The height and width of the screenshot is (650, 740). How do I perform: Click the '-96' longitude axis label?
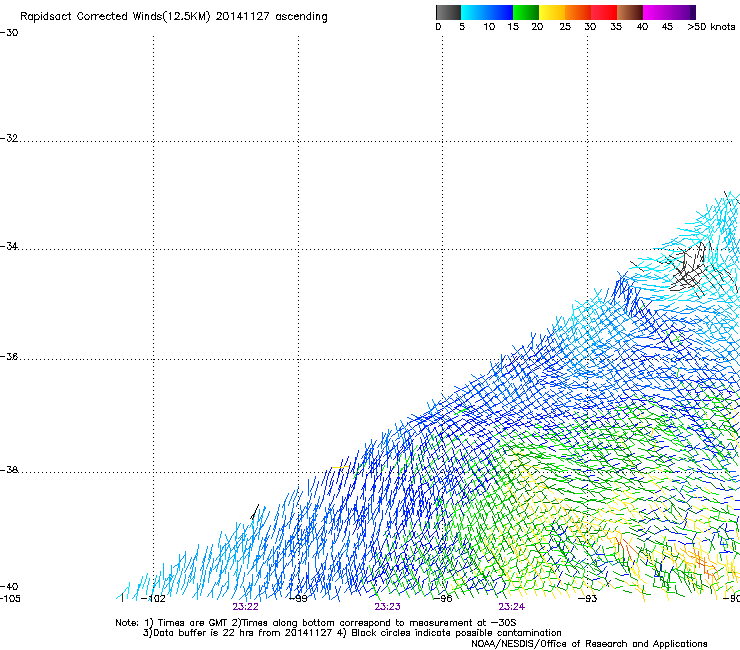click(443, 599)
